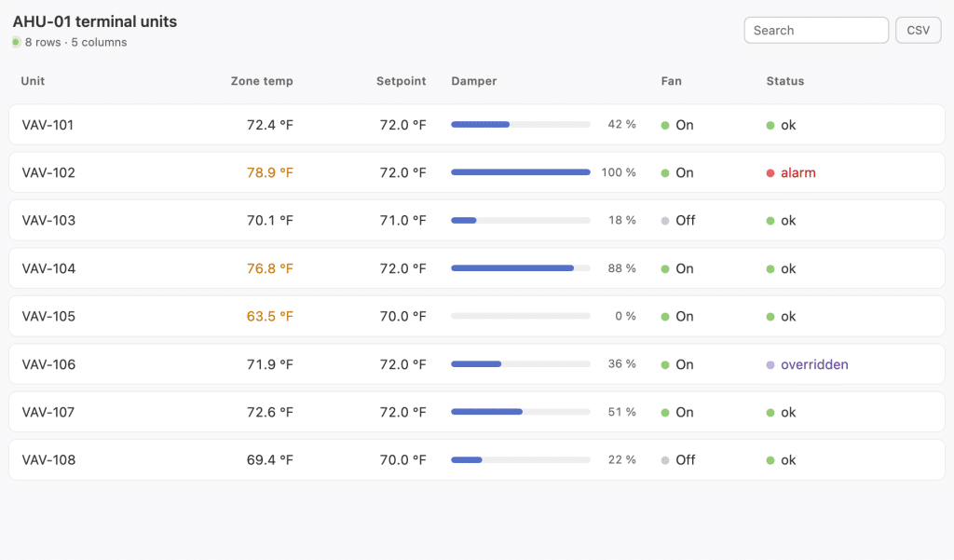Select the VAV-104 unit name
The image size is (954, 560).
tap(48, 268)
